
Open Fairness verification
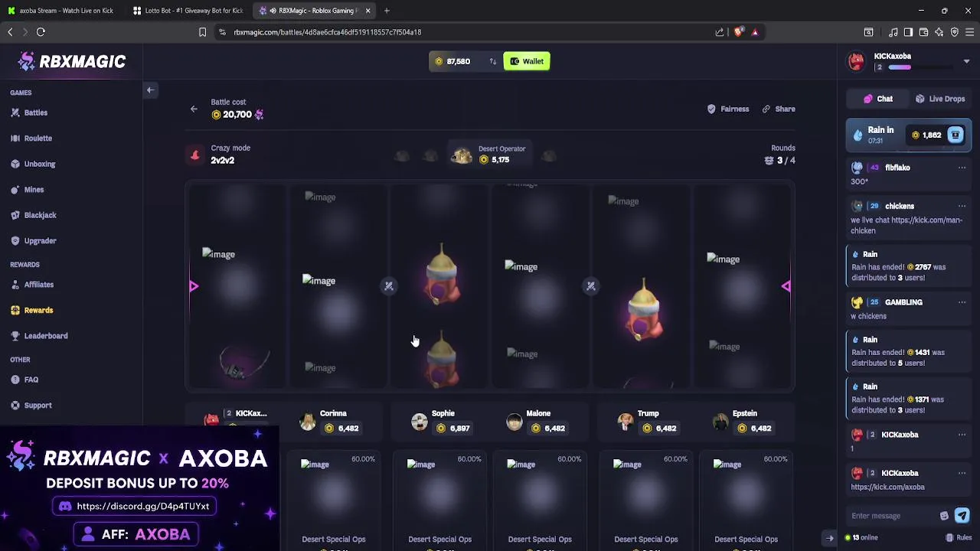[728, 109]
